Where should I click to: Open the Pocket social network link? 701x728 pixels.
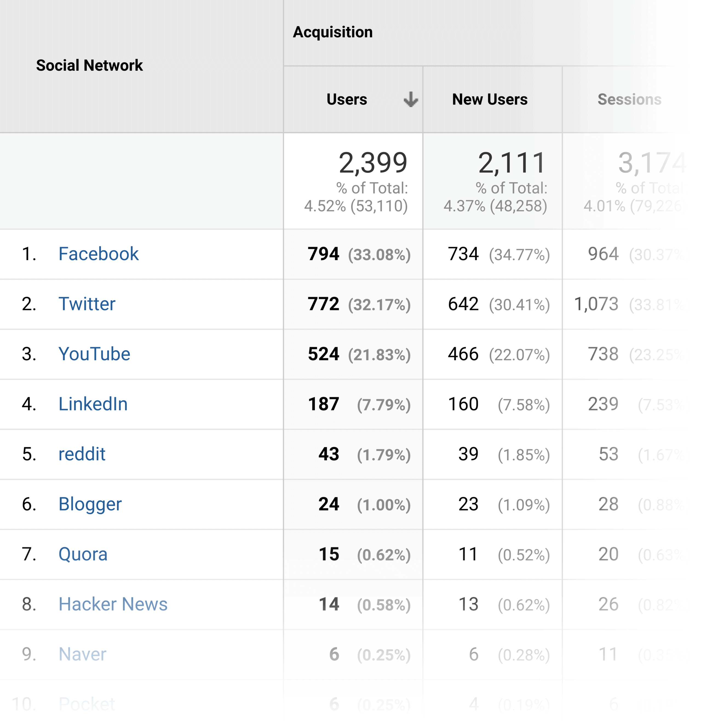pyautogui.click(x=87, y=704)
